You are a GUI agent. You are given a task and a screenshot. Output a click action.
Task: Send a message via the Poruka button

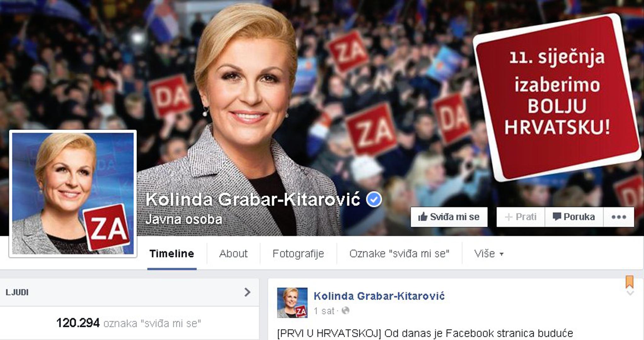(x=574, y=217)
